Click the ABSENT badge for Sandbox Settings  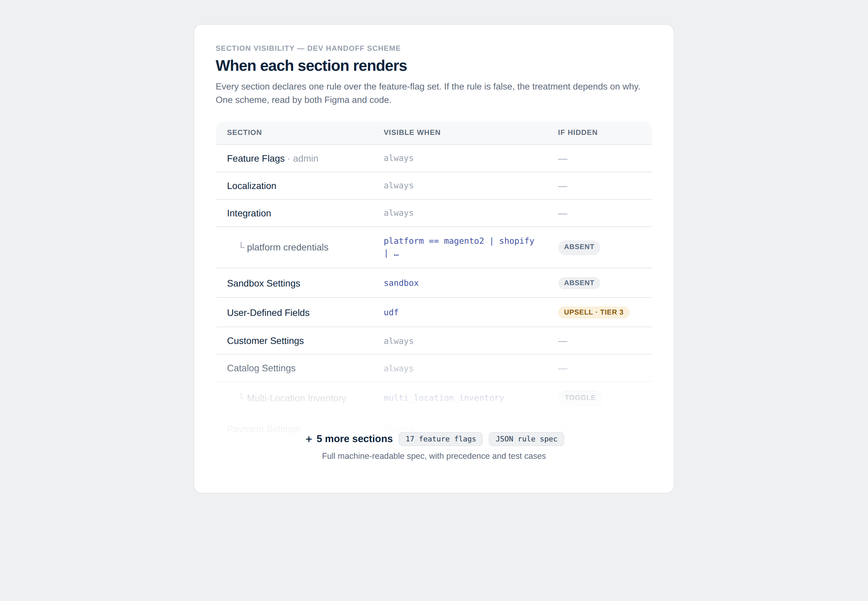point(579,283)
